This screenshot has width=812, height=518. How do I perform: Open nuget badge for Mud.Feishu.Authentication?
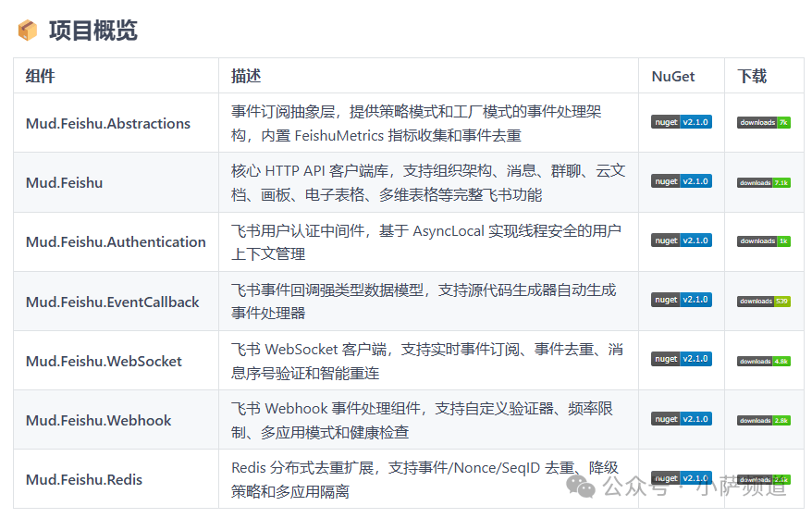681,240
